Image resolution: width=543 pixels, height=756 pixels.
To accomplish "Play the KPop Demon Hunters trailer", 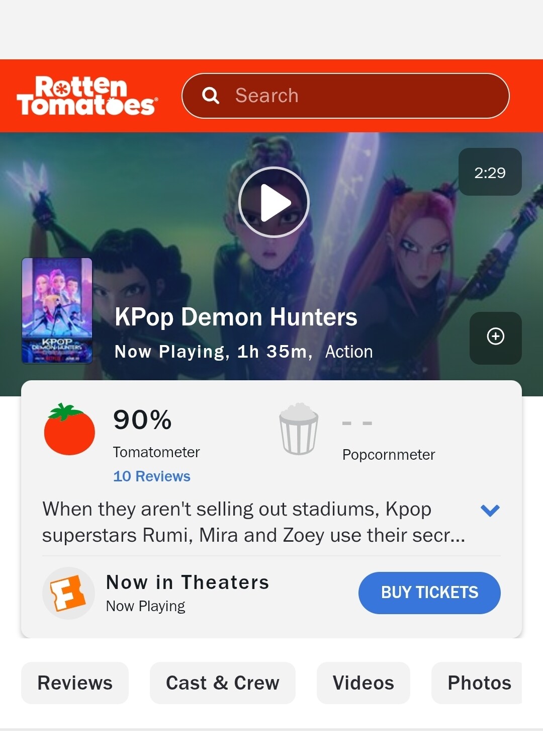I will pyautogui.click(x=274, y=202).
